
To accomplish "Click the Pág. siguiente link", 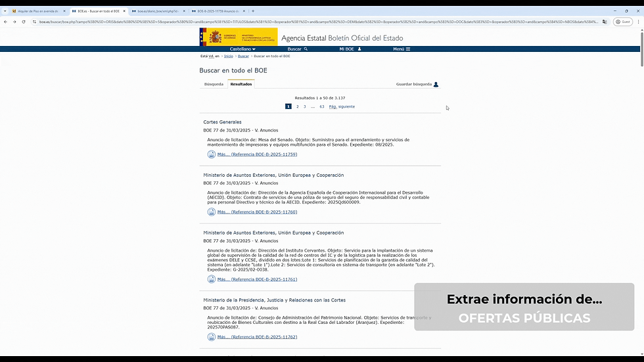I will tap(342, 106).
